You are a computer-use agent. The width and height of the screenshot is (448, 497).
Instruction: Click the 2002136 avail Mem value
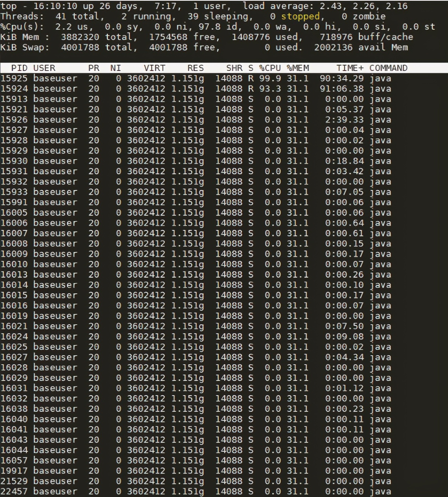pos(361,47)
